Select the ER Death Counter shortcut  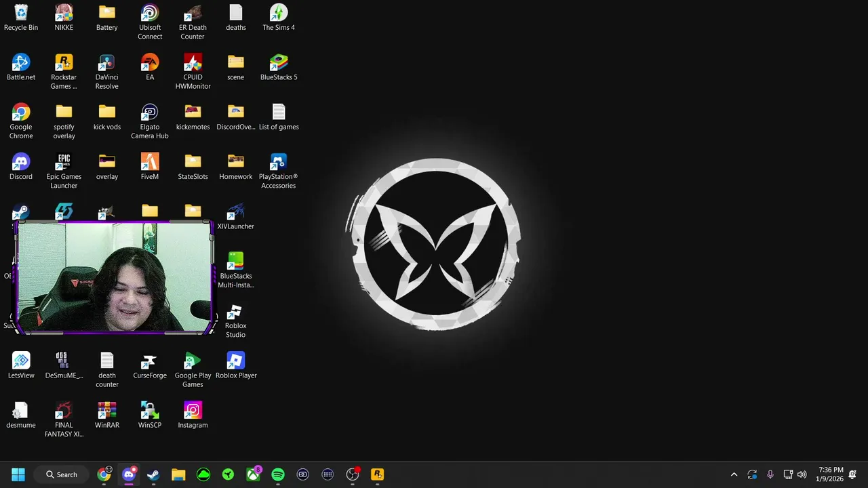193,22
